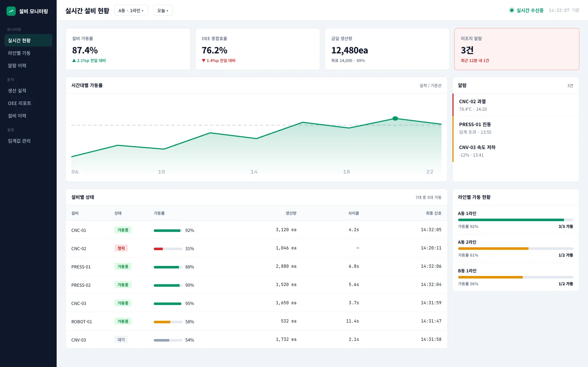Viewport: 588px width, 367px height.
Task: Click the 11.4s cycle value
Action: 352,321
